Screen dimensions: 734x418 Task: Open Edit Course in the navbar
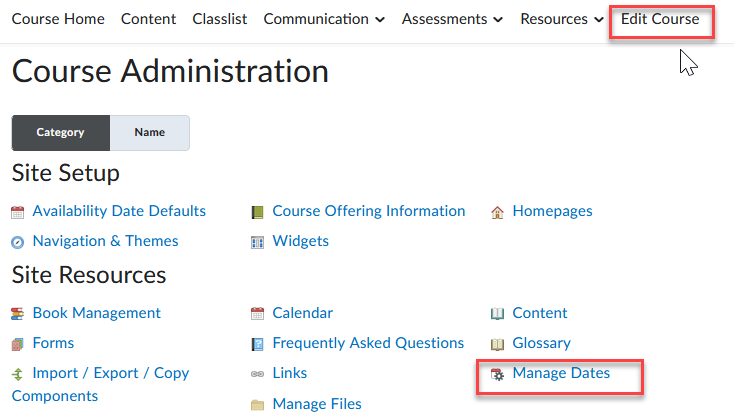coord(660,19)
